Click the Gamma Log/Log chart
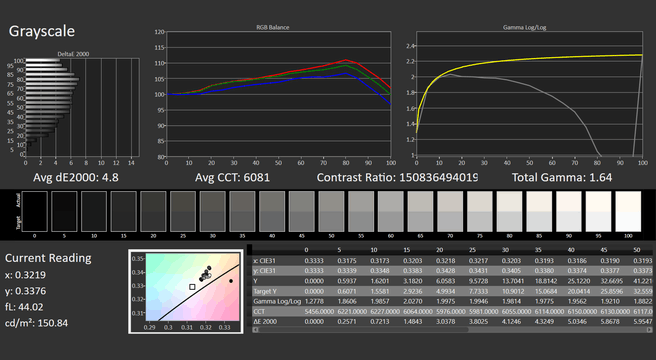Screen dimensions: 656x360 (529, 93)
